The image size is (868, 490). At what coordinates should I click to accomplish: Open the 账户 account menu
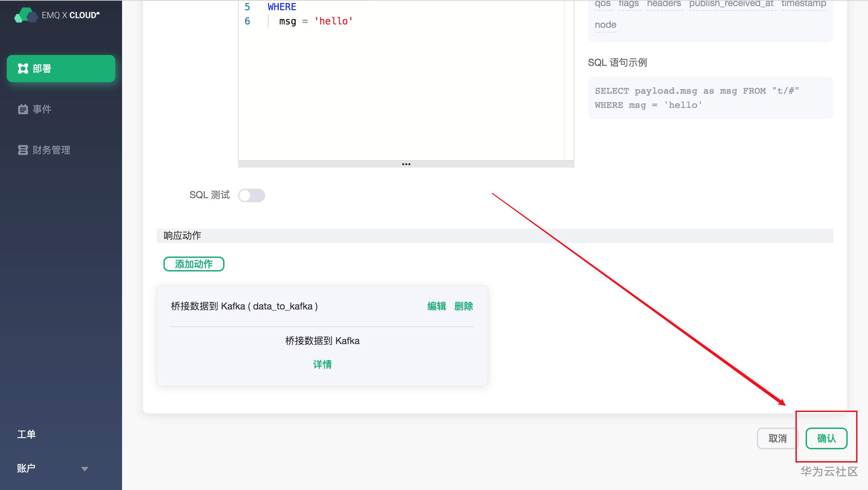pyautogui.click(x=26, y=468)
